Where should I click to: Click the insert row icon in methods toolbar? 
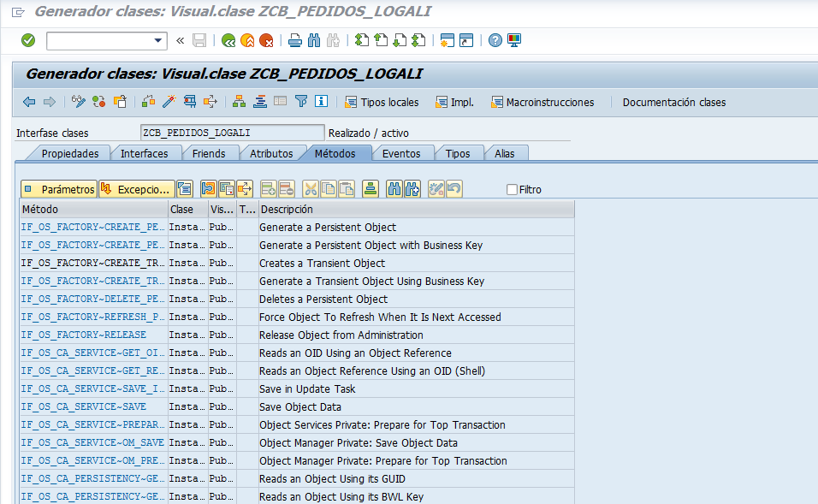(268, 189)
